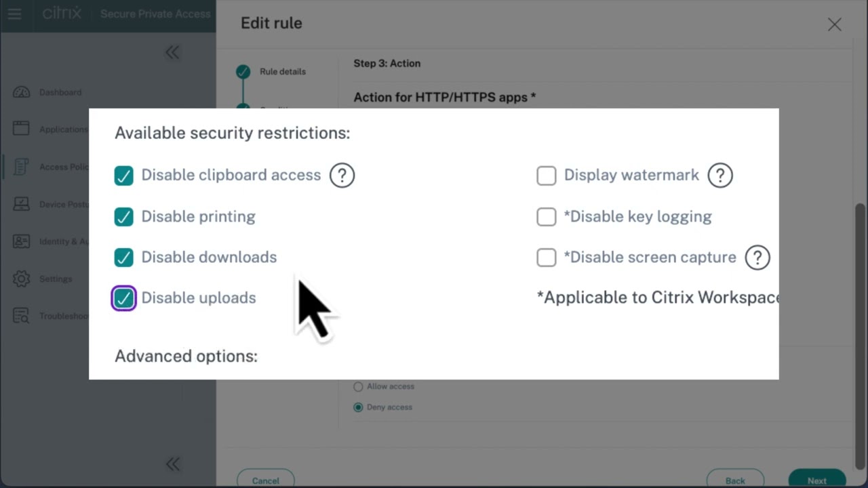View help for Disable screen capture
868x488 pixels.
click(757, 258)
